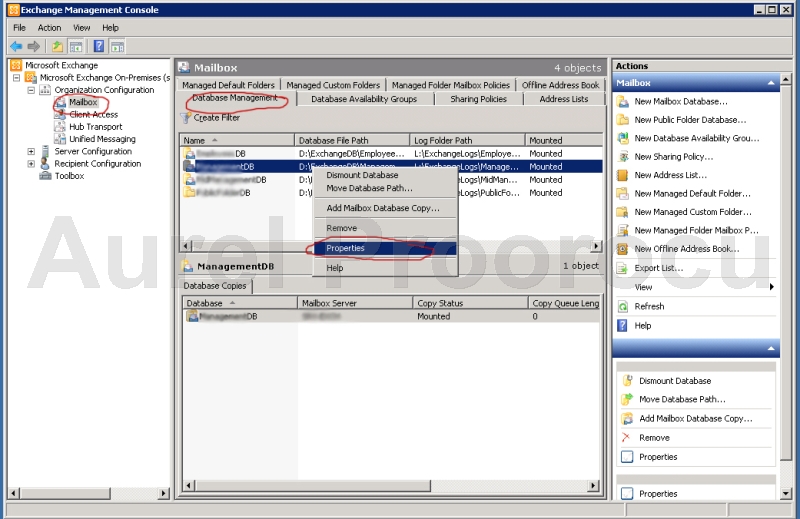Click the Up one level toolbar icon
Screen dimensions: 800x519
[x=57, y=46]
